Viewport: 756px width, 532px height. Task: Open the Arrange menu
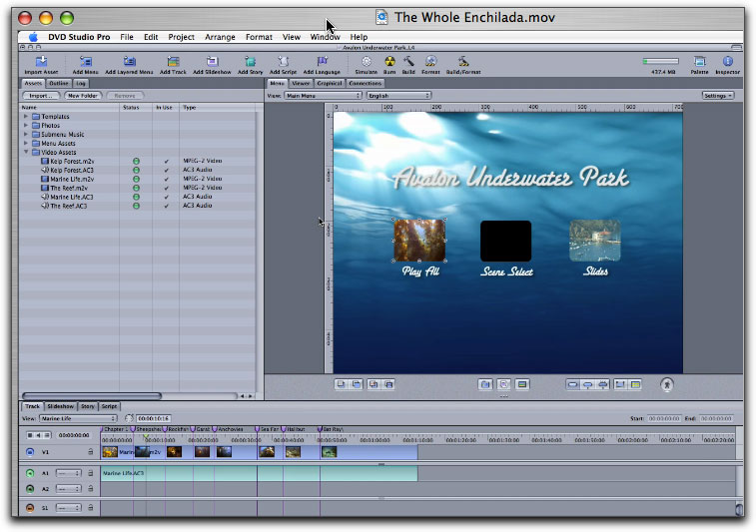click(x=220, y=37)
